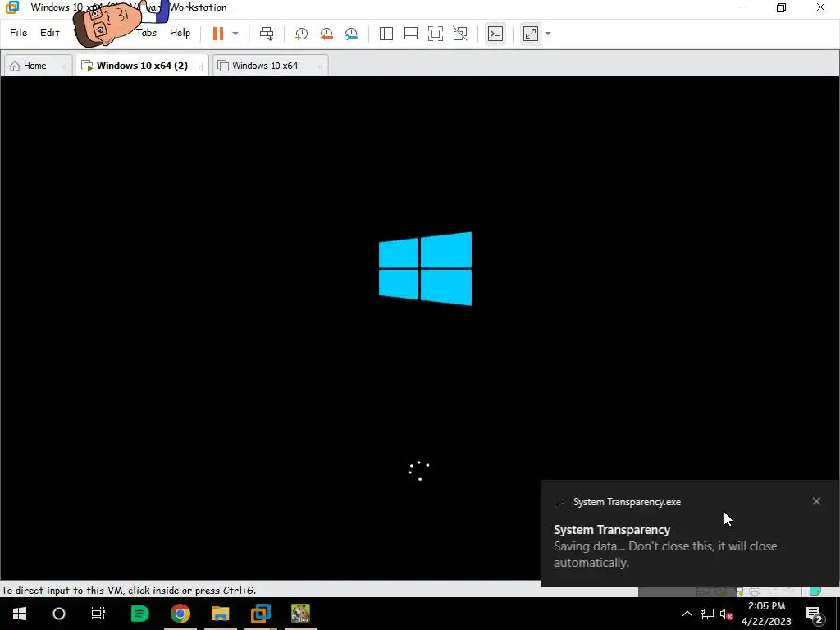Open the Action Center notifications icon
This screenshot has height=630, width=840.
(x=815, y=614)
